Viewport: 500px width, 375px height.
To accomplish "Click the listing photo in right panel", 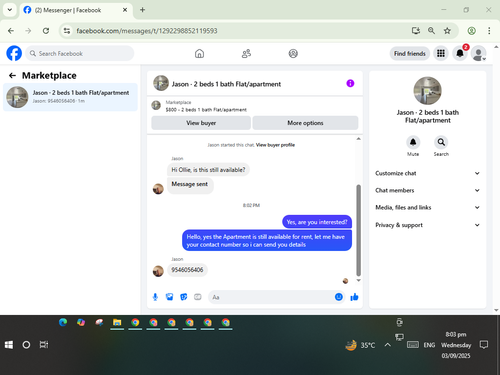I will [x=427, y=91].
